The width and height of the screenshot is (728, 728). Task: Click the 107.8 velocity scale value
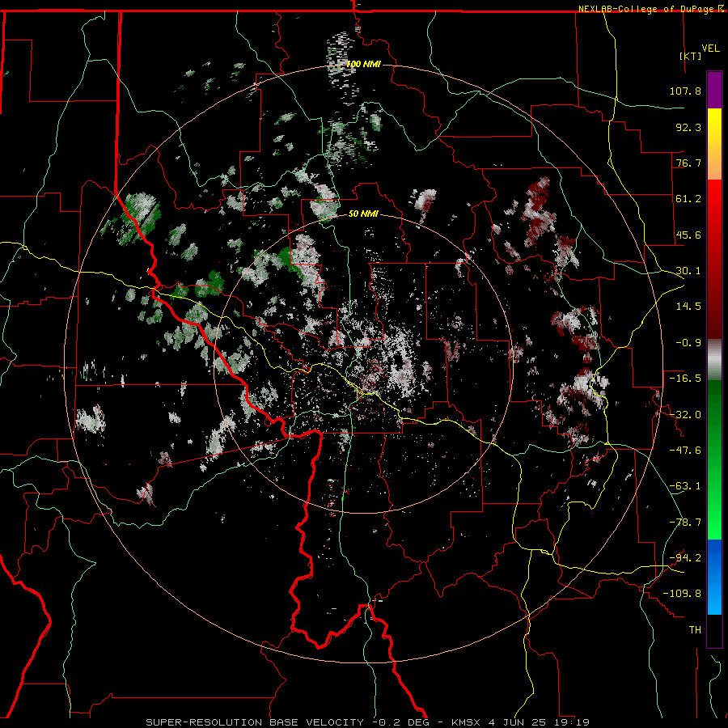(685, 91)
